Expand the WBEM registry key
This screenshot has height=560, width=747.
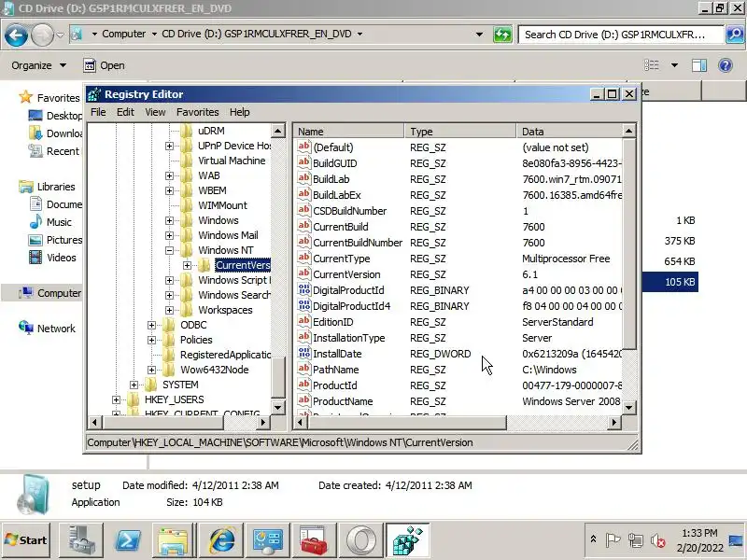169,190
